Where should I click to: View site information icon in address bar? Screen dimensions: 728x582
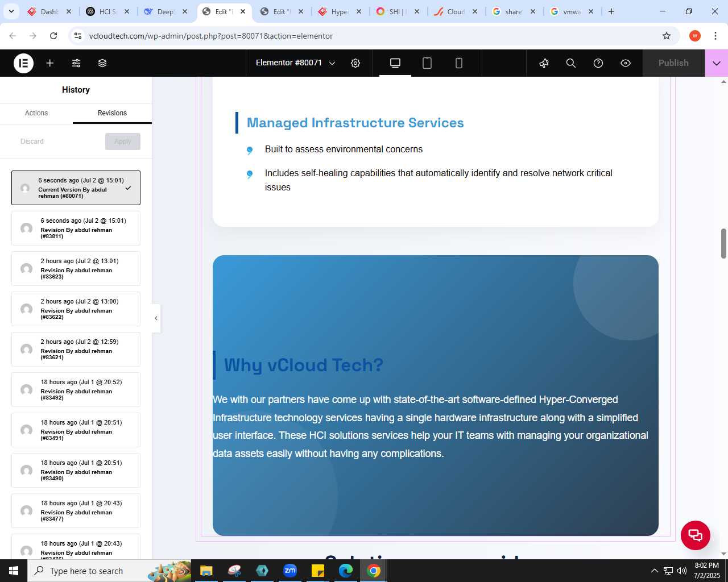[78, 36]
